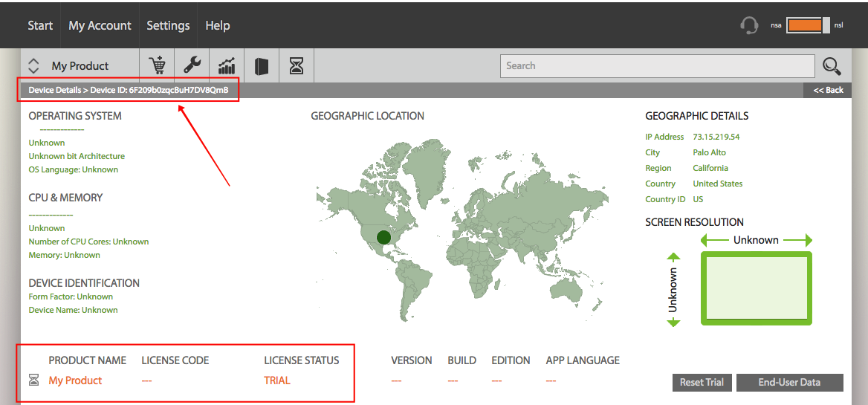Open the Help menu

218,25
